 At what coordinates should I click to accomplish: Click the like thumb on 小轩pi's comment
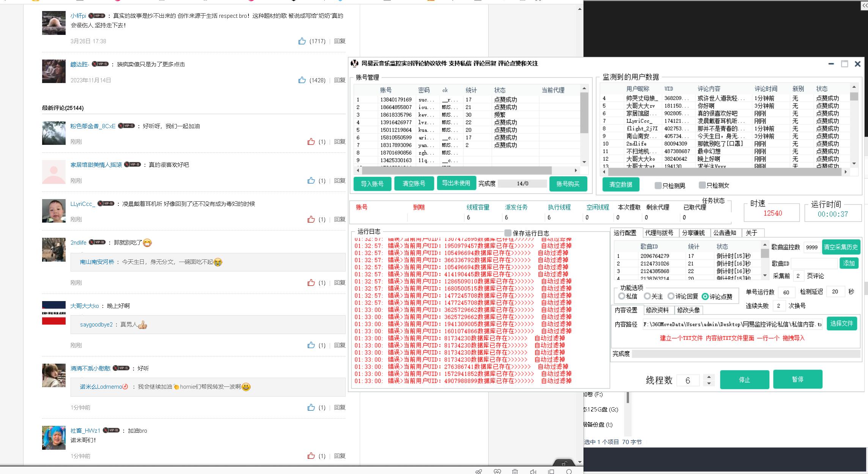click(x=302, y=41)
